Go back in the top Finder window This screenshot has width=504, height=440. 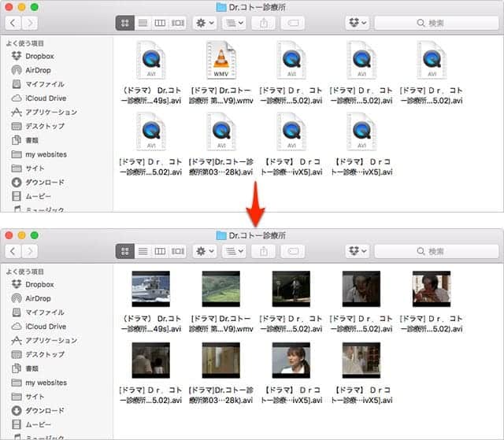tap(13, 23)
